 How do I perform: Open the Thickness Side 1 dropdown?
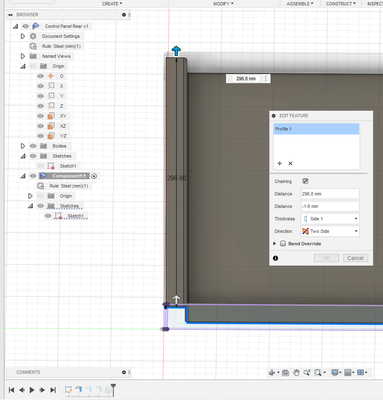coord(330,219)
